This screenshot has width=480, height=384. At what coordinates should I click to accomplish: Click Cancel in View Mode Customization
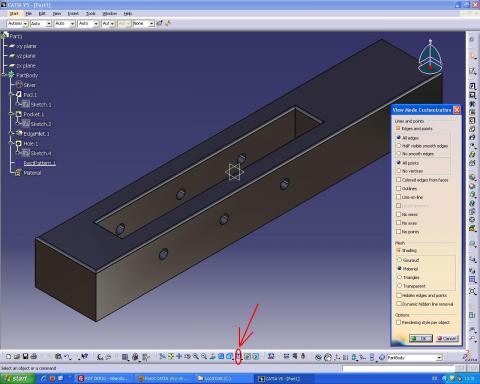coord(447,338)
